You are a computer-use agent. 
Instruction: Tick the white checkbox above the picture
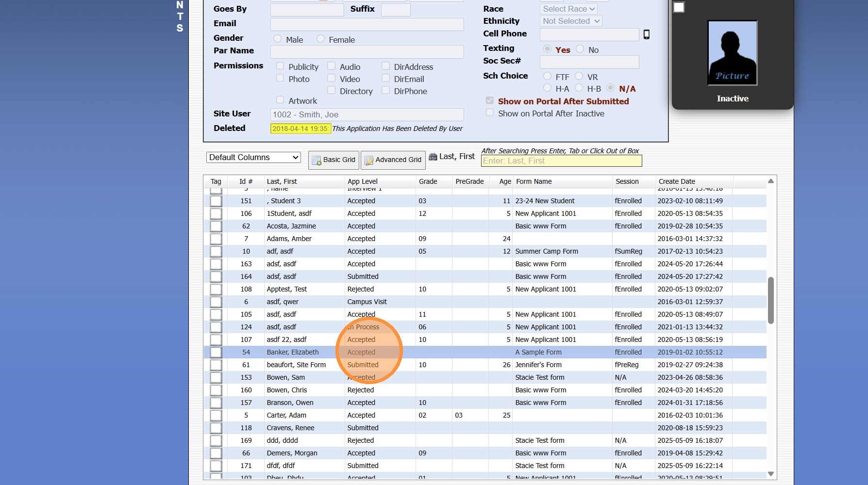point(679,8)
